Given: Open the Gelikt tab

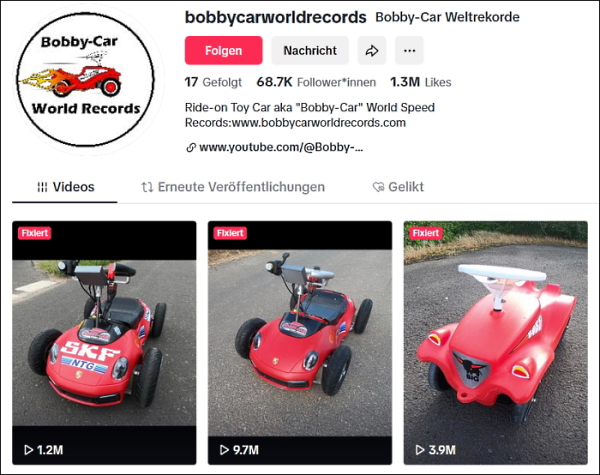Looking at the screenshot, I should (398, 187).
